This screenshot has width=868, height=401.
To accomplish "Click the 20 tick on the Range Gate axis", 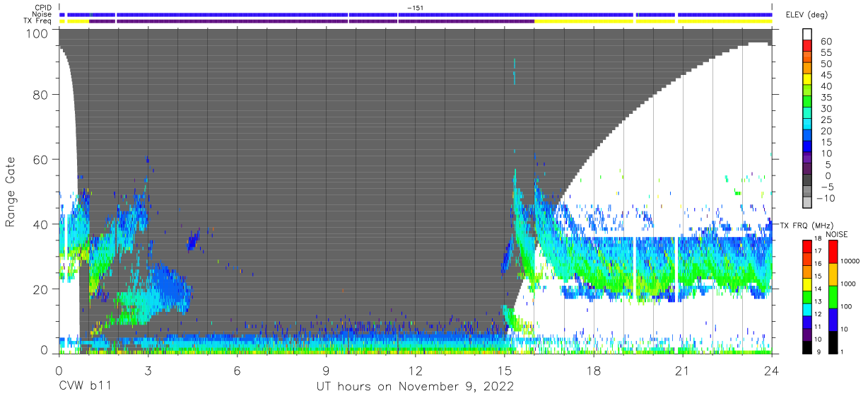I will tap(42, 289).
